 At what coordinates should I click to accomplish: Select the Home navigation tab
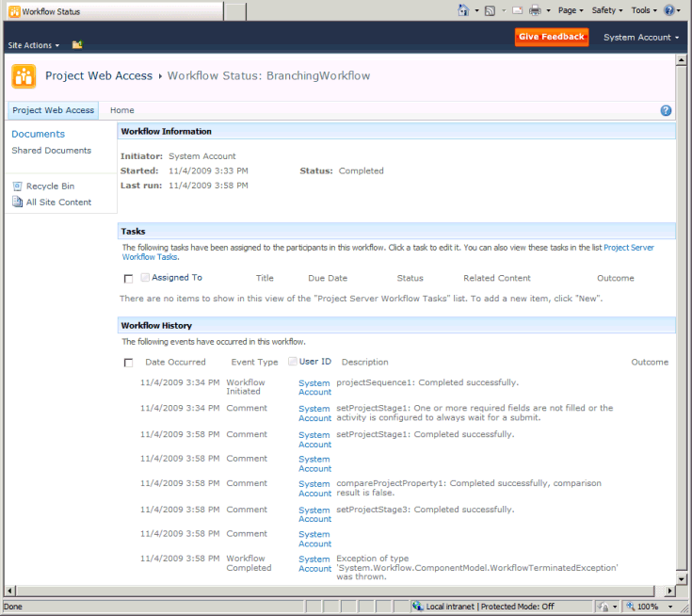coord(122,110)
